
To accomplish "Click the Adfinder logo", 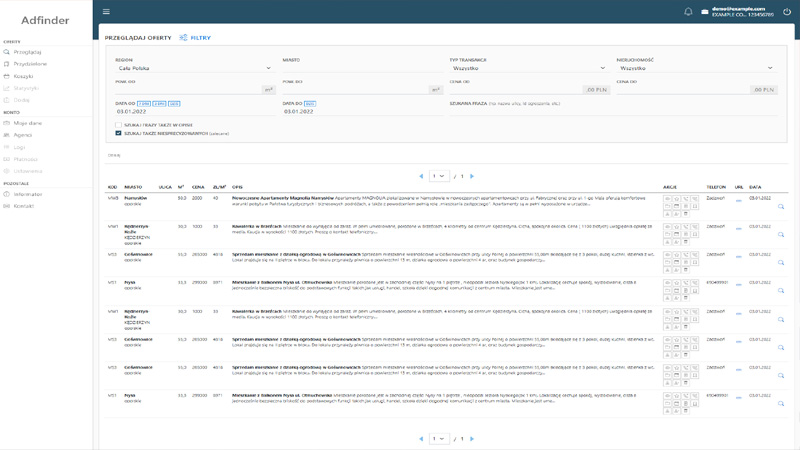I will 45,20.
